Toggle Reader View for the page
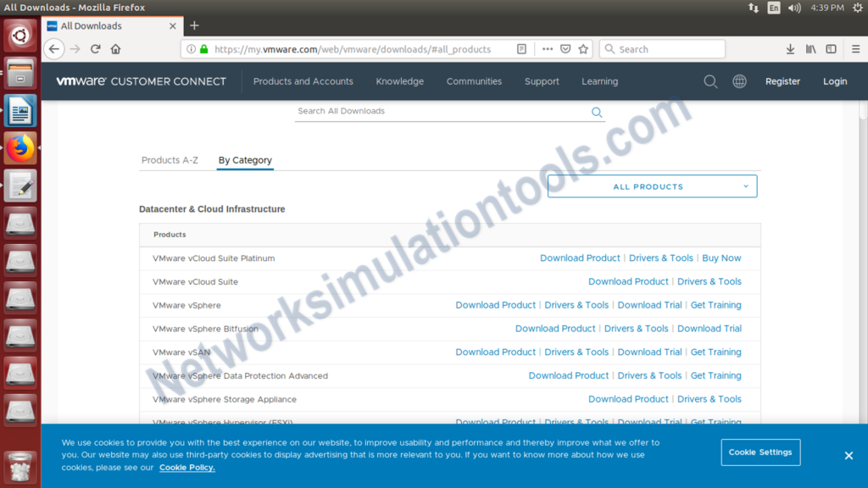Viewport: 868px width, 488px height. (520, 48)
